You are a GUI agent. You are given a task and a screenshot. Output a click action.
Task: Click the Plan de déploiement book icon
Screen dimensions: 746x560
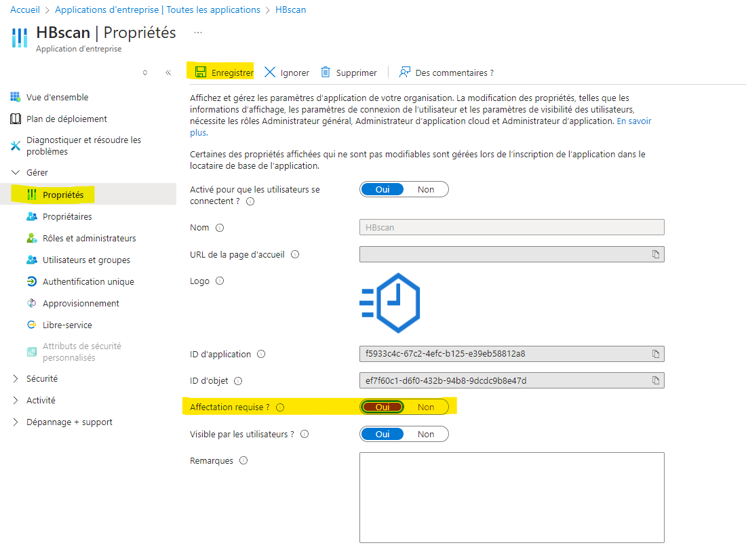tap(15, 119)
